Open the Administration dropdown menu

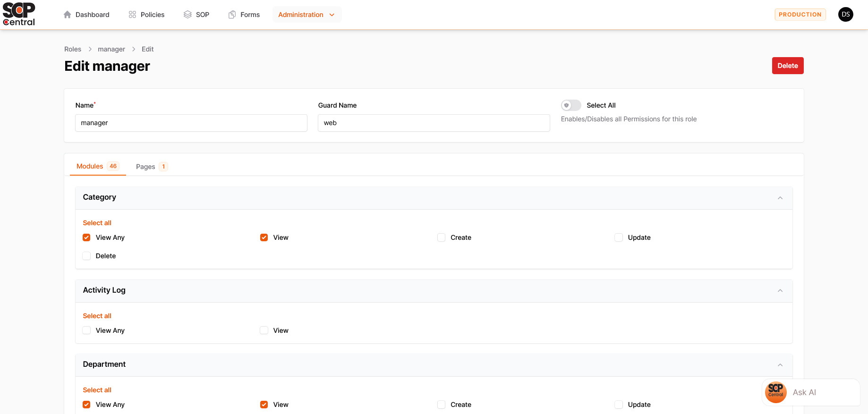click(306, 15)
